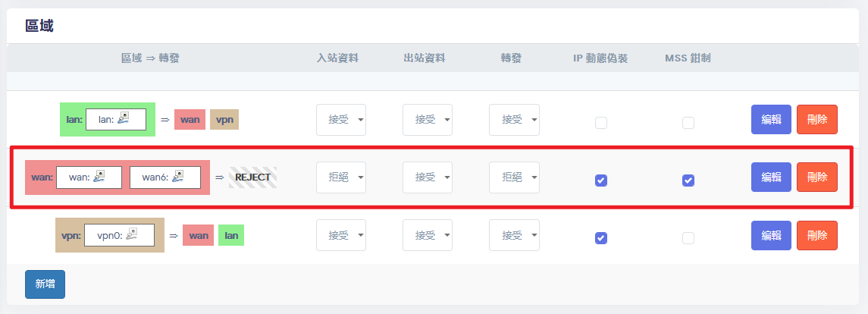Click the vpn0 interface network icon
Viewport: 868px width, 314px height.
pos(132,235)
